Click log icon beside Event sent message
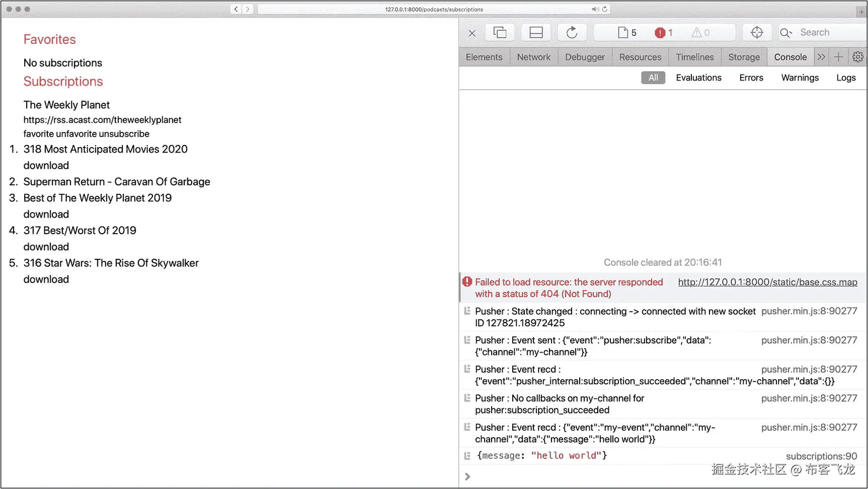Screen dimensions: 868x489 pos(467,339)
